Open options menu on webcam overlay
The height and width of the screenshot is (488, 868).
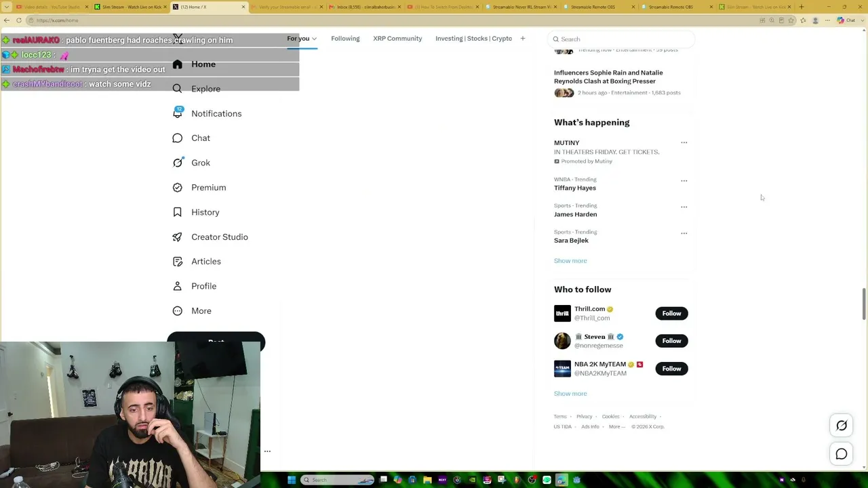[x=267, y=451]
